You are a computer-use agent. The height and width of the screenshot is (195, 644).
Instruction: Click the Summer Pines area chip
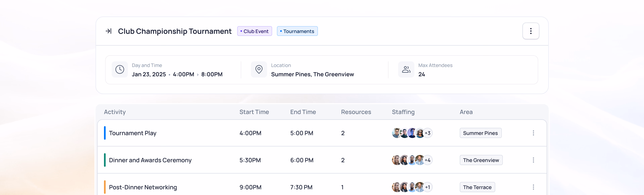pyautogui.click(x=480, y=133)
